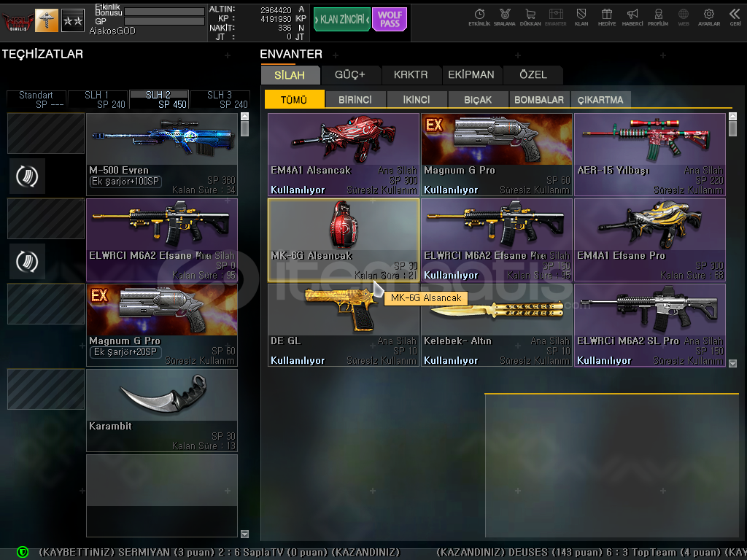Switch to the ÖZEL inventory tab

point(533,75)
